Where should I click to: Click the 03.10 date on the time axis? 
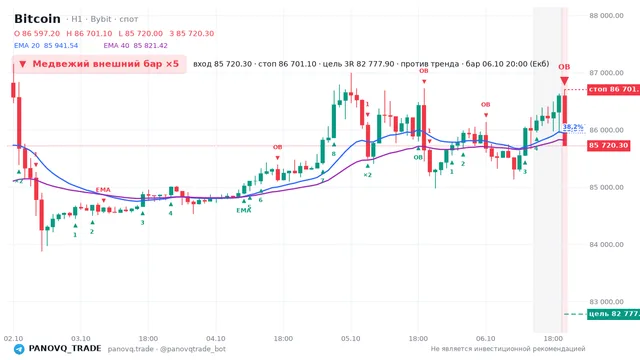coord(80,338)
